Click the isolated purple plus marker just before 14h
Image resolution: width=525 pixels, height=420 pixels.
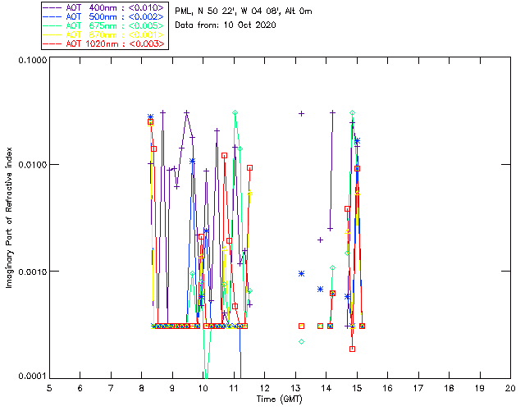321,240
